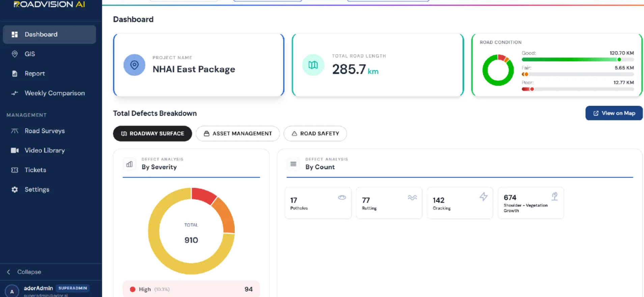
Task: Click the Dashboard grid icon
Action: click(x=15, y=34)
